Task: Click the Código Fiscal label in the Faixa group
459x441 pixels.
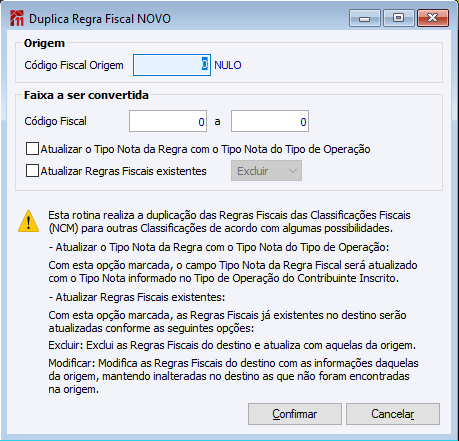Action: click(x=55, y=121)
